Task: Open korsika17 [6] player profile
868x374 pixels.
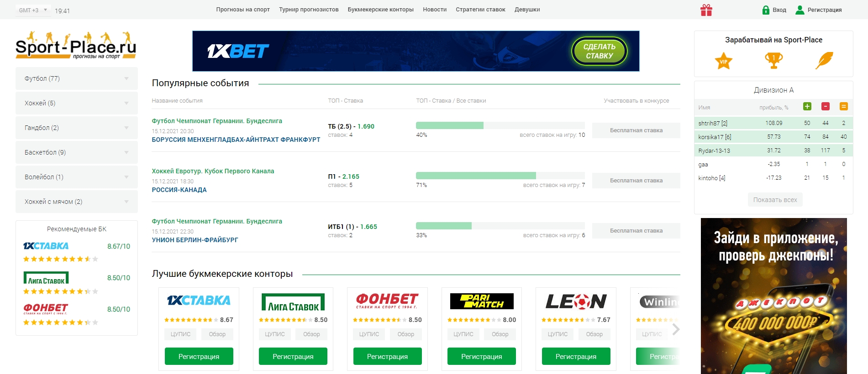Action: (x=715, y=137)
